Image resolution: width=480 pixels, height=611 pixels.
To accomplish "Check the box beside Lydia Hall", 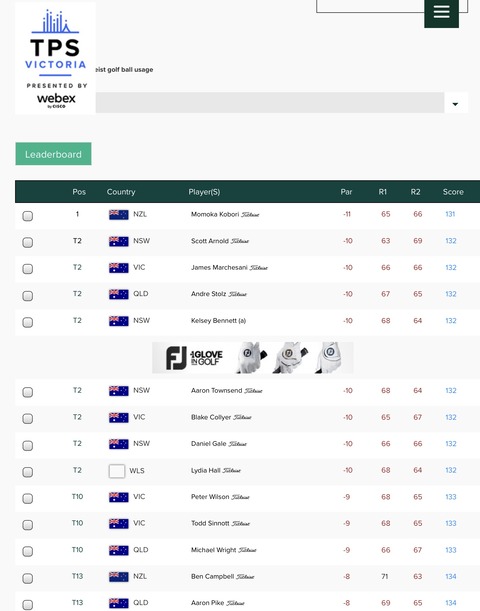I will [x=28, y=472].
